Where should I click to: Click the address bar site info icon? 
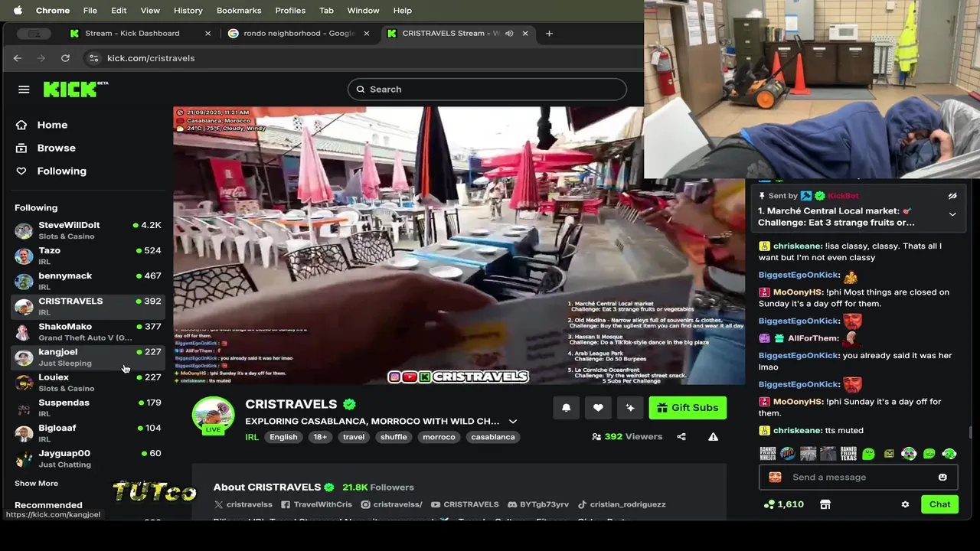(x=93, y=58)
